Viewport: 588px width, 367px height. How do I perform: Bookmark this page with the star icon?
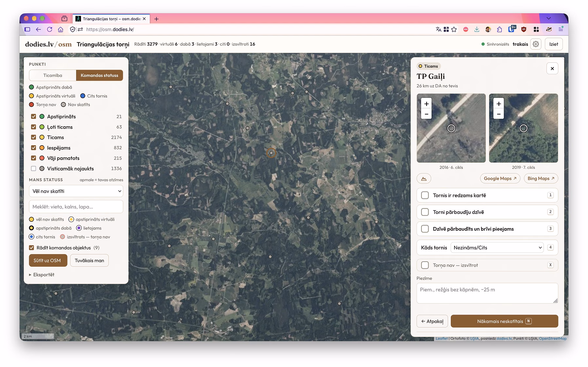tap(454, 29)
